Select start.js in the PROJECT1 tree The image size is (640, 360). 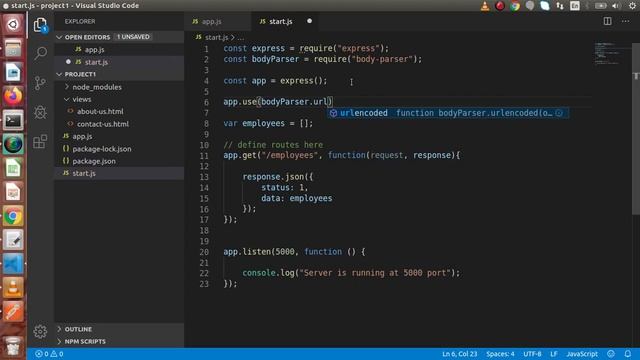tap(84, 173)
